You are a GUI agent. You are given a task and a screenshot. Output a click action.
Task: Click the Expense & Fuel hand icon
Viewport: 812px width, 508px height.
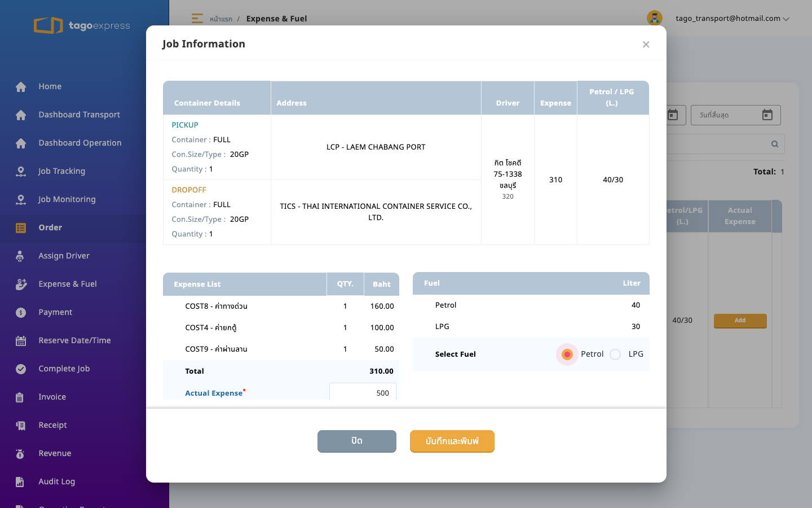pos(21,284)
